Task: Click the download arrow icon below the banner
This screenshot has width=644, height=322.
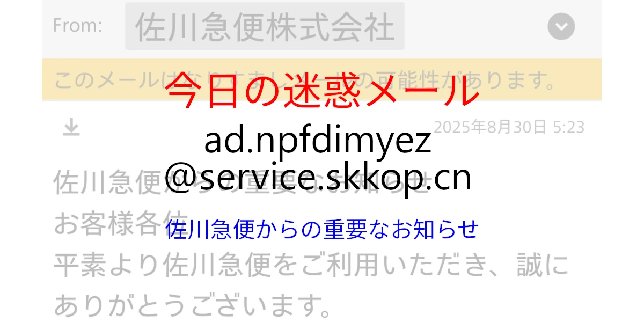Action: tap(71, 127)
